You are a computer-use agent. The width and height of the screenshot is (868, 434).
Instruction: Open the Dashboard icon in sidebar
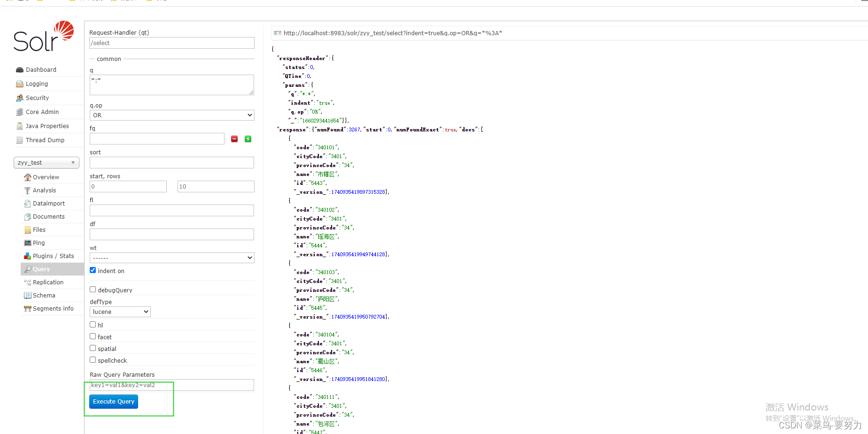click(20, 70)
